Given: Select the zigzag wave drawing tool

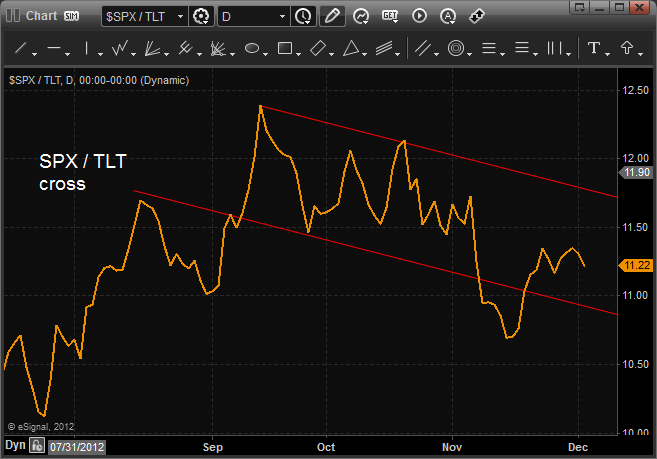Looking at the screenshot, I should pyautogui.click(x=120, y=48).
